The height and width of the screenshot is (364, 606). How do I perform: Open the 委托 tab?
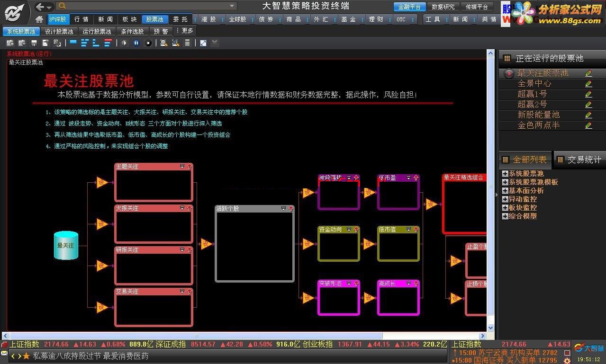click(x=180, y=19)
